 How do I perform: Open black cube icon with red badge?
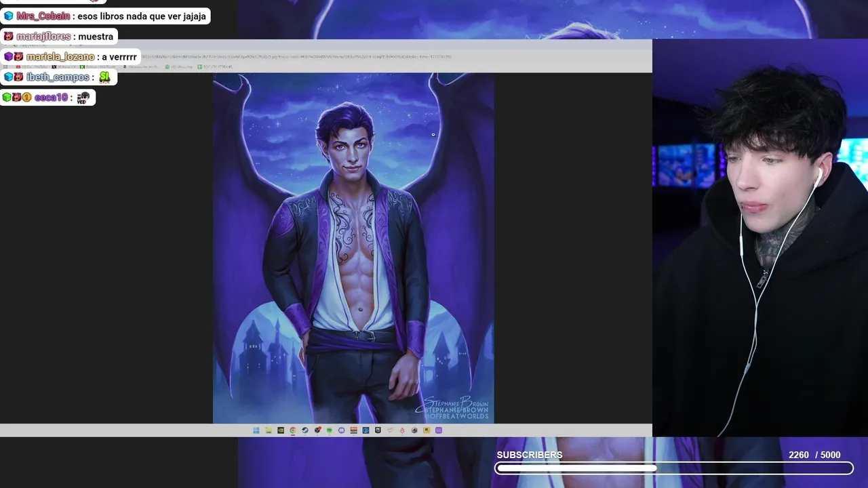(x=317, y=430)
